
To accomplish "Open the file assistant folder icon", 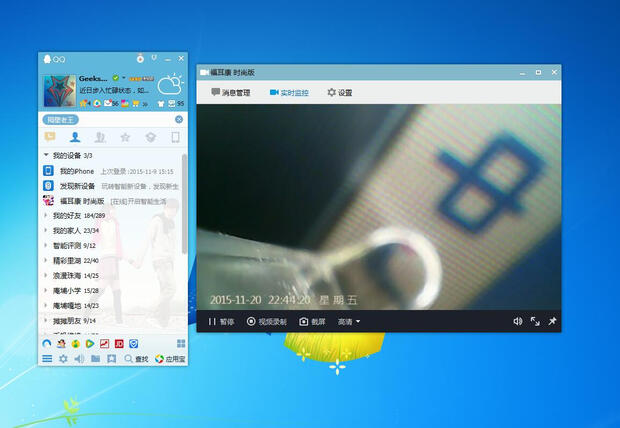I will tap(95, 359).
